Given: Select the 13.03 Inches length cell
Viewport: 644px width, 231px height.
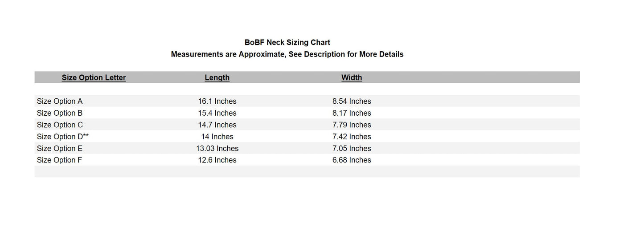Looking at the screenshot, I should coord(217,149).
